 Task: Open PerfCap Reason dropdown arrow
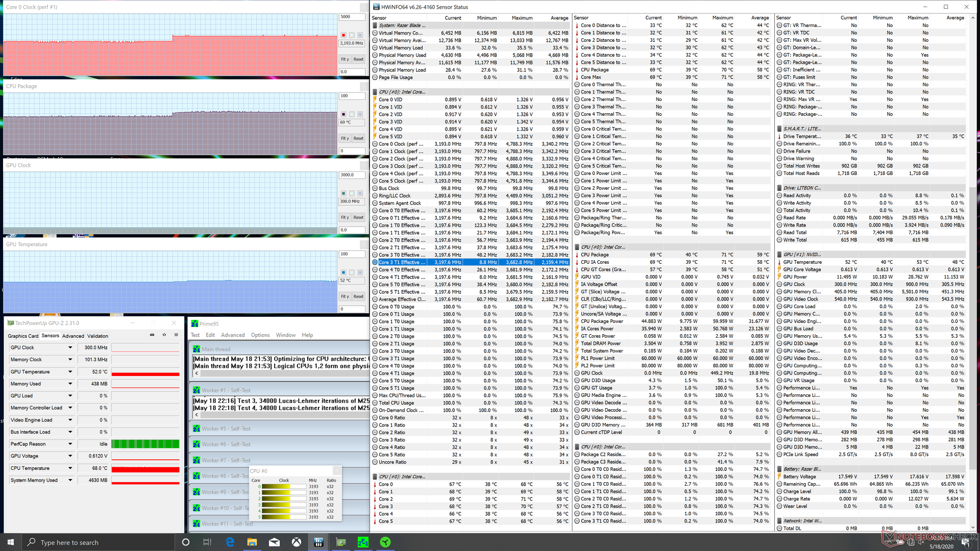70,444
